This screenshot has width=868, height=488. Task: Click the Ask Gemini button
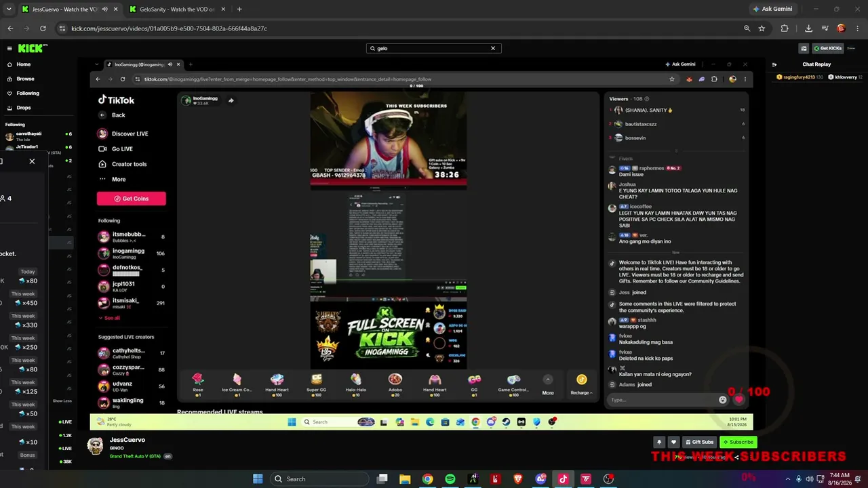[x=772, y=9]
